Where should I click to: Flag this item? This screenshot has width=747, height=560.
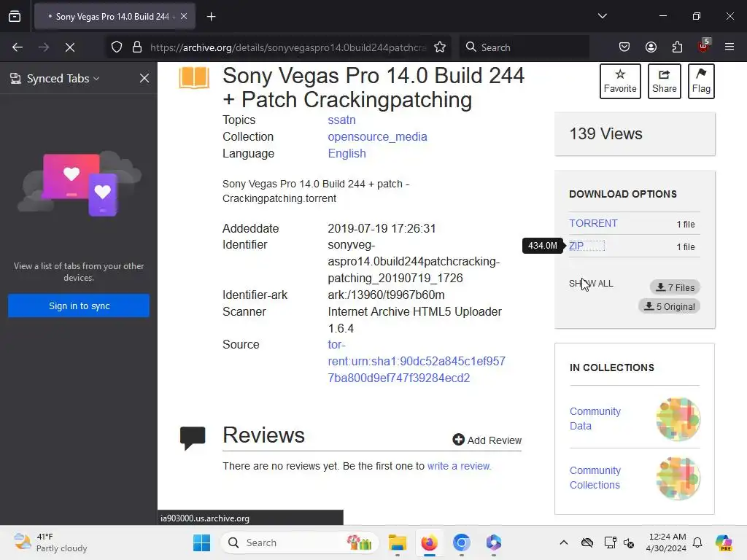coord(701,81)
